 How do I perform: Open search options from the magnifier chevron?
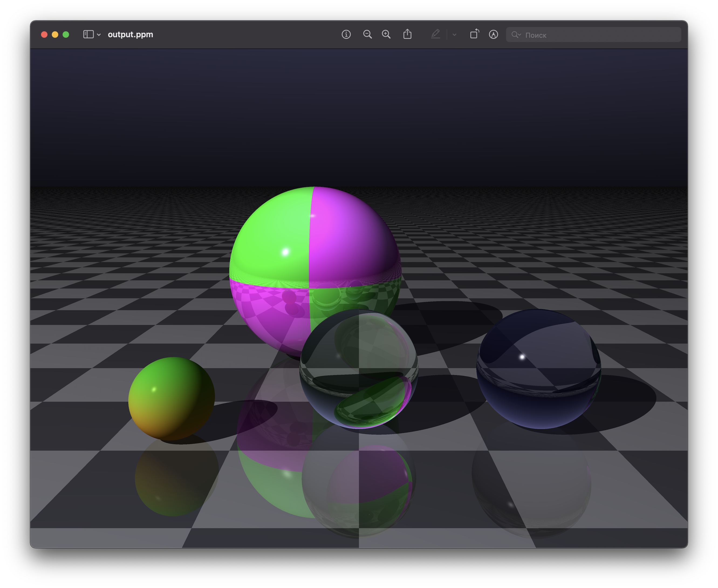tap(516, 35)
